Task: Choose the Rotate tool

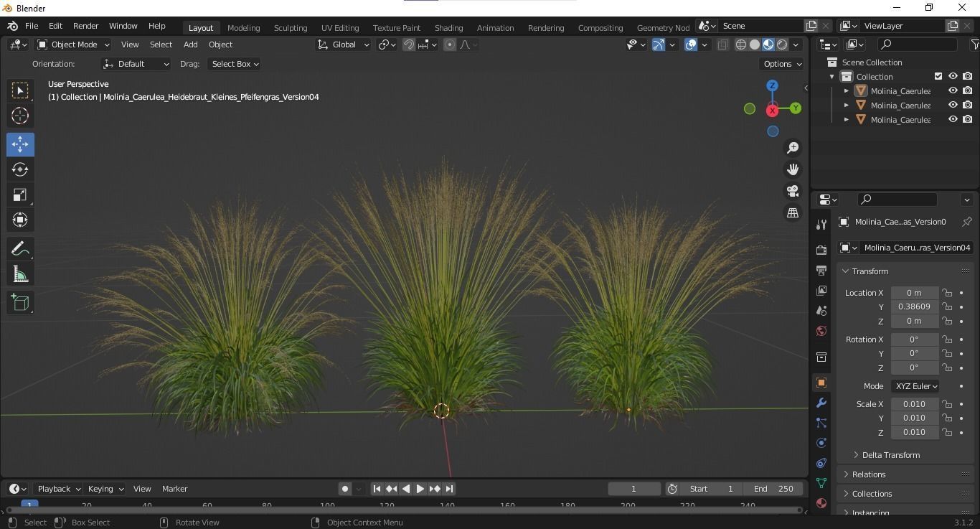Action: click(20, 169)
